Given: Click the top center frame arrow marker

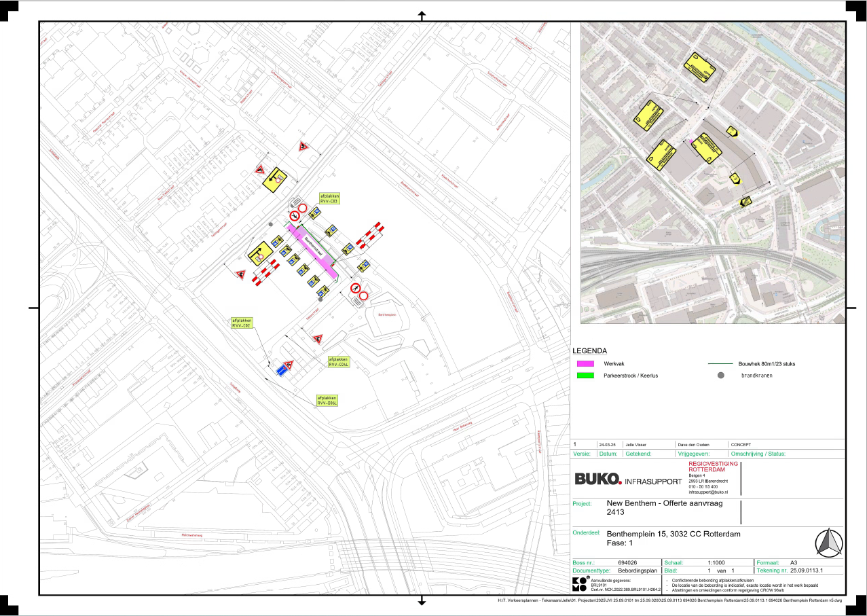Looking at the screenshot, I should click(422, 15).
